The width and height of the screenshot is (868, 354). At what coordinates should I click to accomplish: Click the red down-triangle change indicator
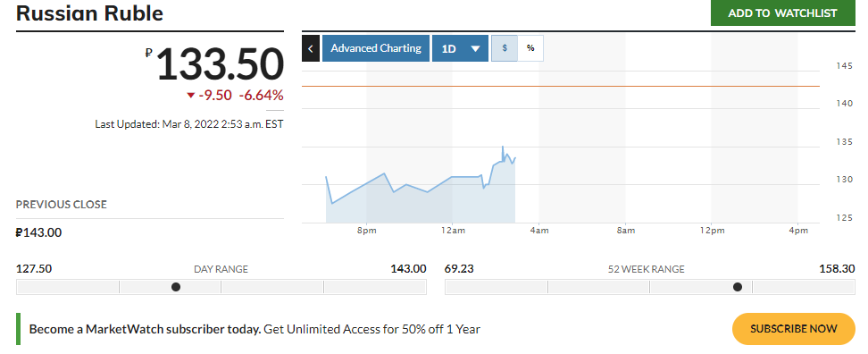pos(191,96)
